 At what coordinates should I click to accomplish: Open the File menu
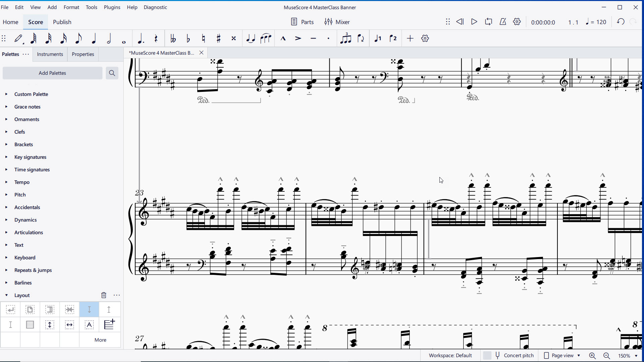click(x=5, y=7)
